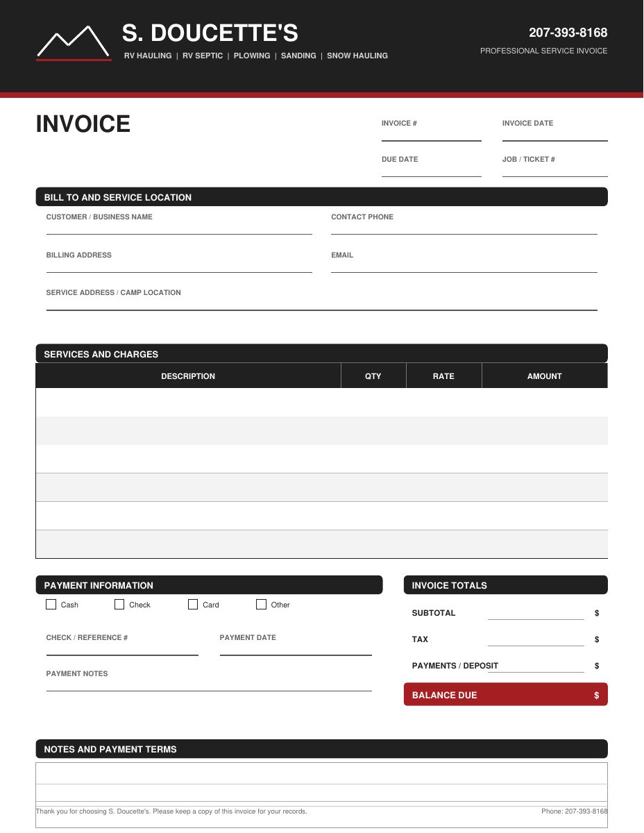Click the S. DOUCETTE'S company title
The width and height of the screenshot is (644, 833).
(210, 33)
